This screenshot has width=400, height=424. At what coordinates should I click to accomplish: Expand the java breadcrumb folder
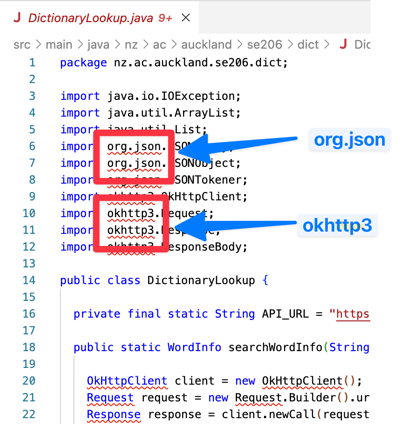[x=98, y=45]
